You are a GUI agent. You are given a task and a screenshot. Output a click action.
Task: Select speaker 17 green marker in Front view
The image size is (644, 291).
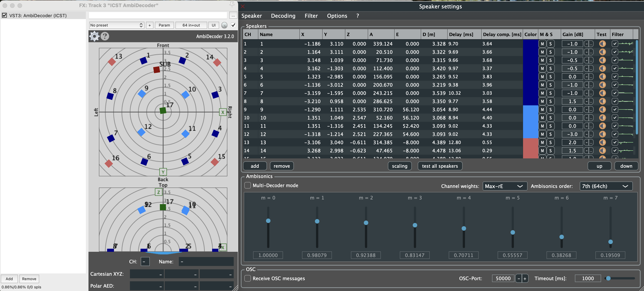pyautogui.click(x=163, y=110)
